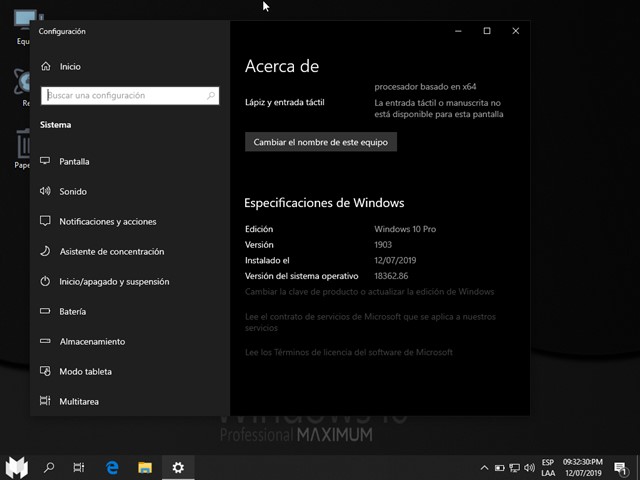Open Microsoft software license terms link

click(349, 352)
